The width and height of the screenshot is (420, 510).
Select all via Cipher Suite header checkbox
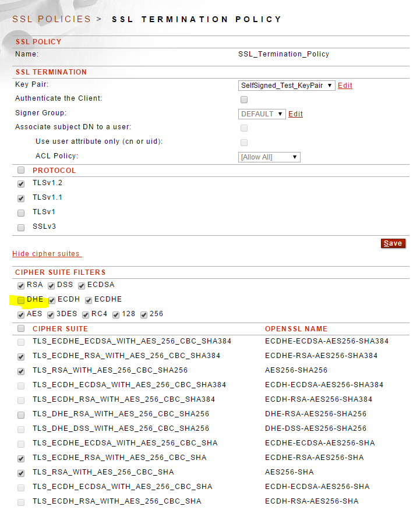[21, 329]
